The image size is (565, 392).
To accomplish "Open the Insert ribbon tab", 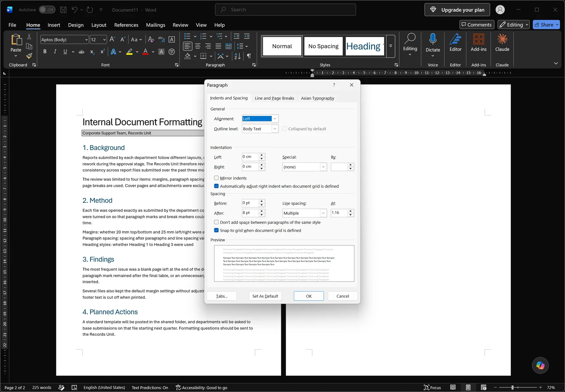I will (x=54, y=25).
